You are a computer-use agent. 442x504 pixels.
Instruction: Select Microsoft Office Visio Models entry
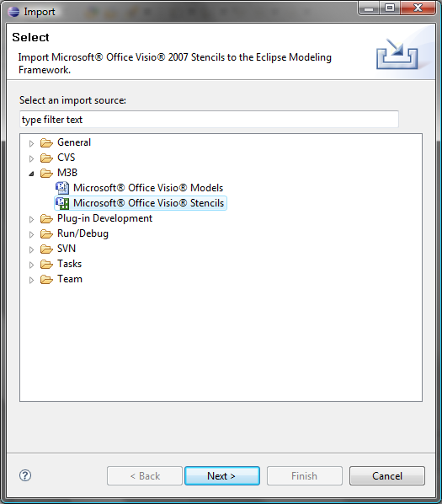pyautogui.click(x=148, y=188)
